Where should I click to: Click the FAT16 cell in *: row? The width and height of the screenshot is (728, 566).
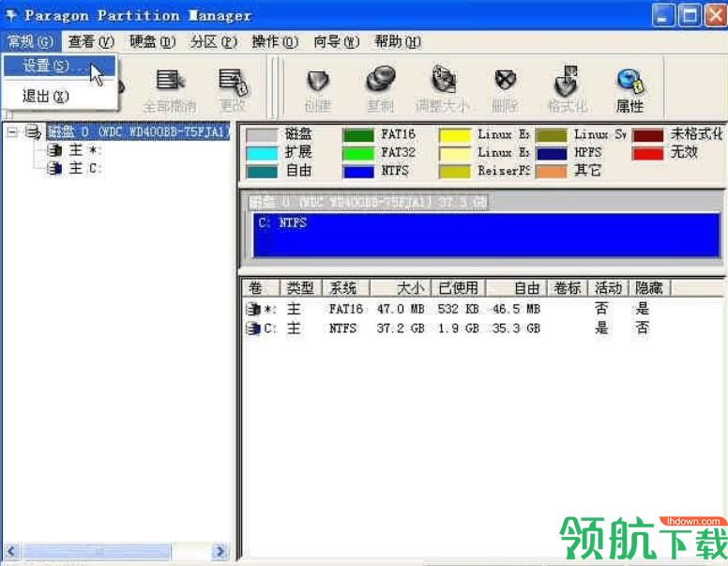pyautogui.click(x=346, y=309)
